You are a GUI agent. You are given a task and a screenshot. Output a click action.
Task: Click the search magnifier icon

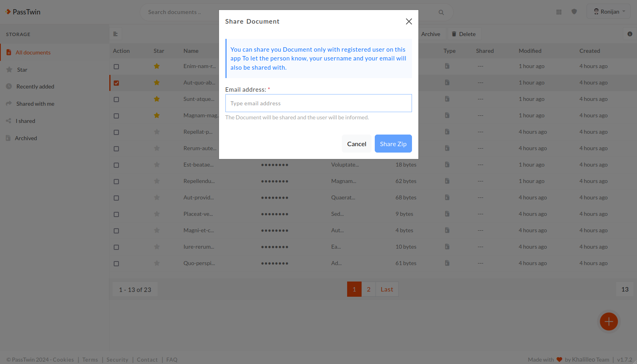(441, 12)
